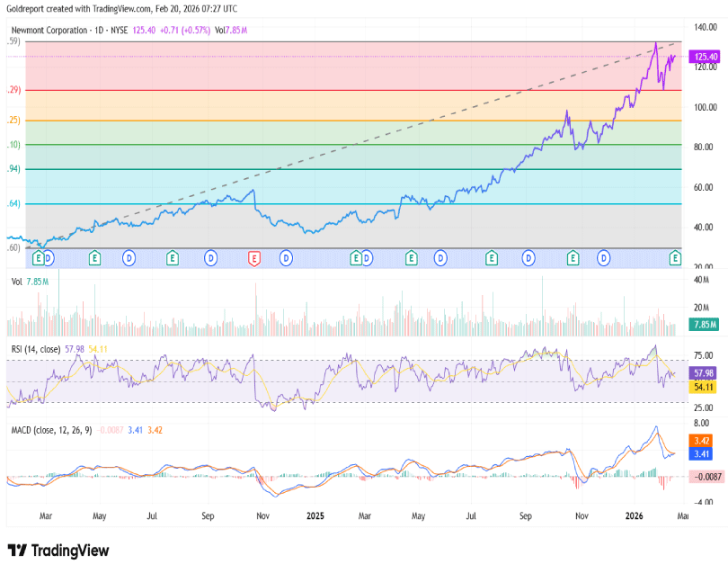
Task: Click the rightmost green earnings E marker
Action: [675, 258]
